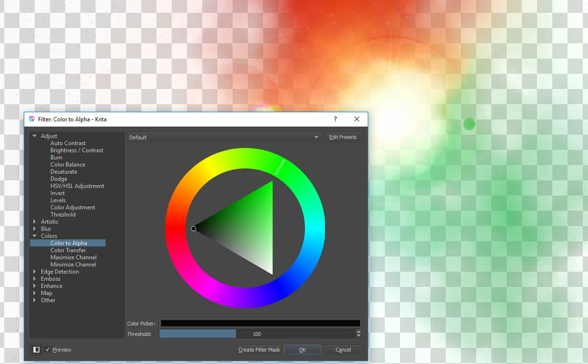Click the Cancel button
The height and width of the screenshot is (364, 588).
tap(343, 350)
